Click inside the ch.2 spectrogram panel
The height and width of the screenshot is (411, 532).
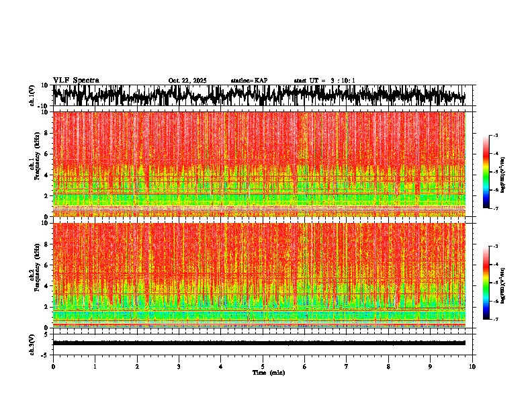(259, 275)
